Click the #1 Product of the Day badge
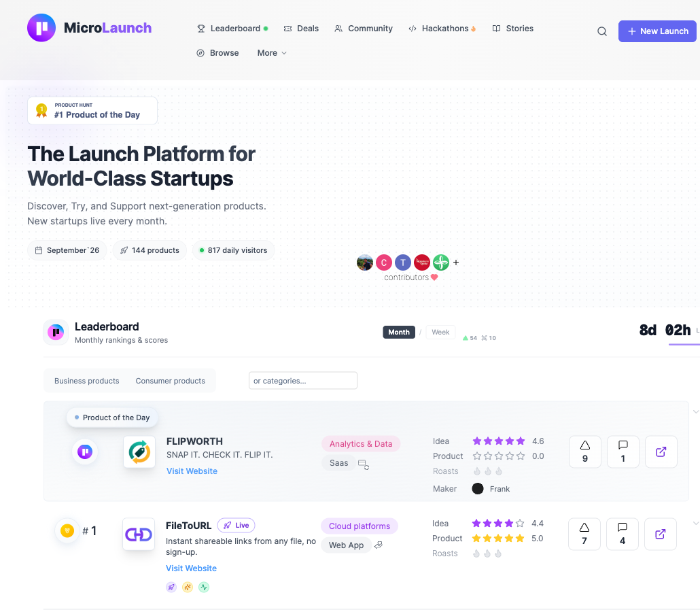This screenshot has width=700, height=612. tap(92, 110)
